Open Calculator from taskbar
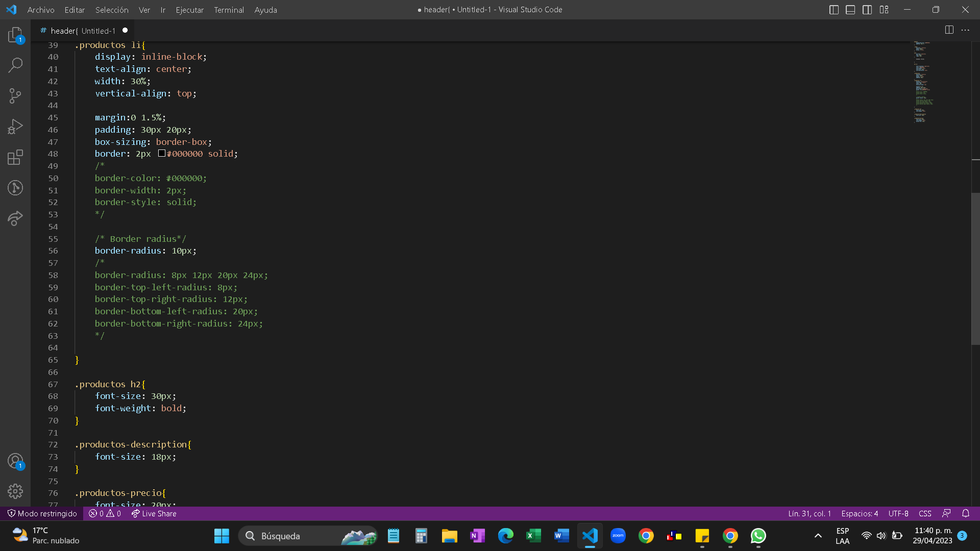 (x=421, y=536)
